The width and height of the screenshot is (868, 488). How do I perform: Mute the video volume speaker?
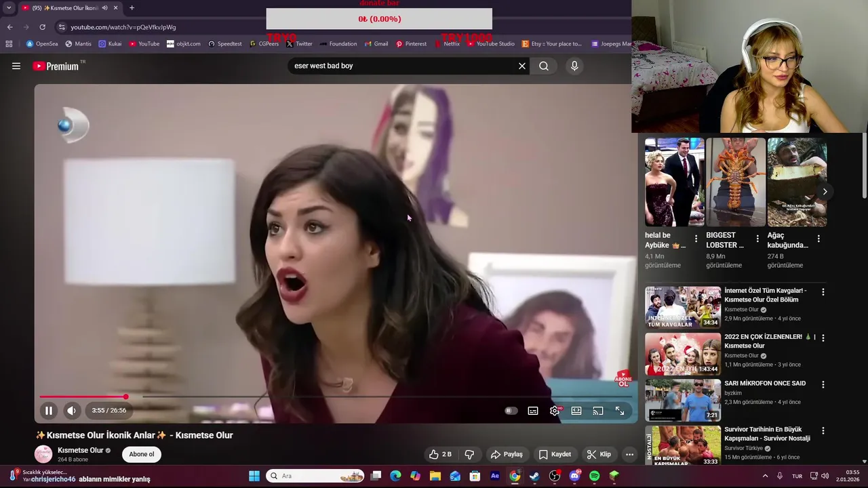point(71,410)
